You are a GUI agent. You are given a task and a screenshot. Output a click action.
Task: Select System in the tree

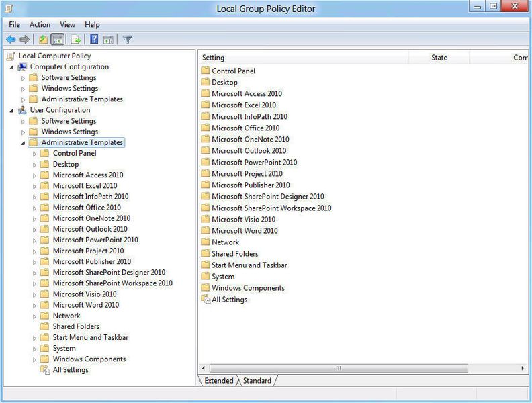64,348
